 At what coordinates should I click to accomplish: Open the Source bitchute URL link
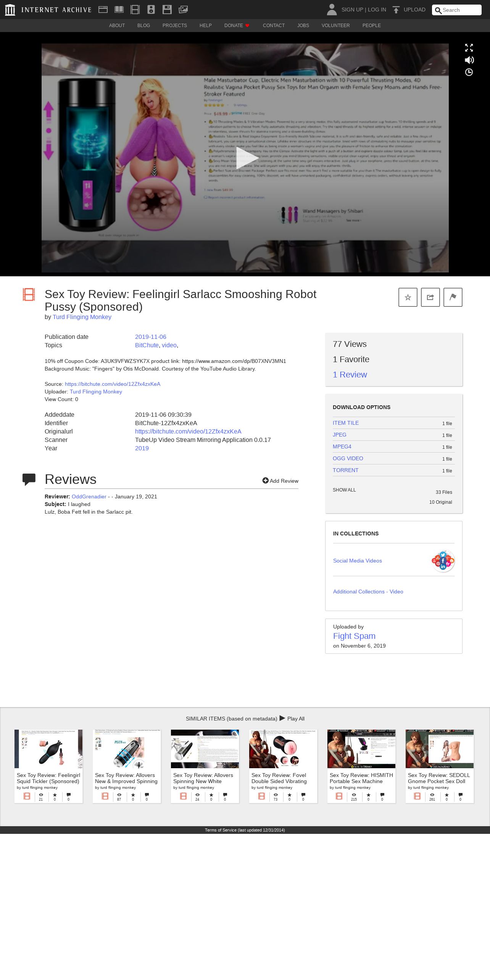[113, 384]
